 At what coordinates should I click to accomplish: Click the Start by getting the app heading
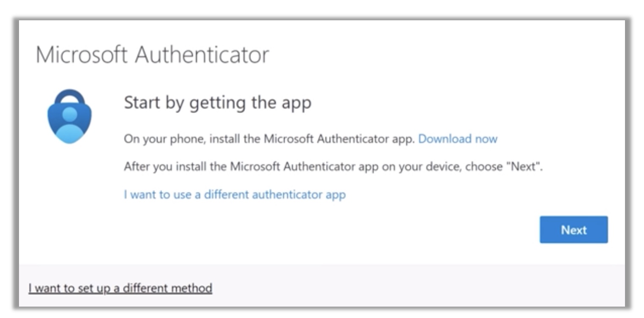coord(218,103)
